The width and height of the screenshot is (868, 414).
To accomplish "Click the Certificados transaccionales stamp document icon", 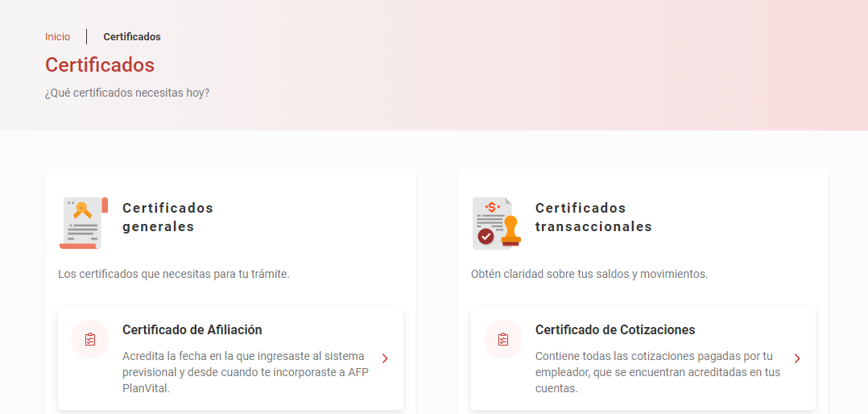I will [496, 222].
